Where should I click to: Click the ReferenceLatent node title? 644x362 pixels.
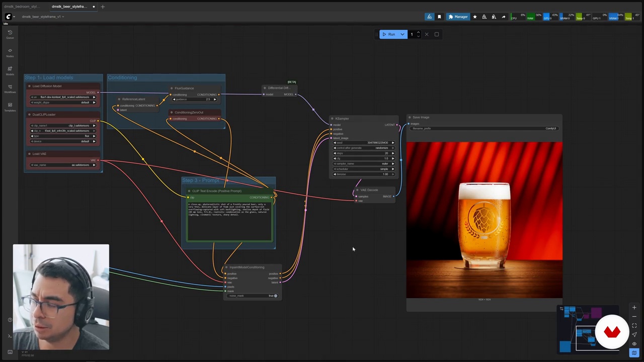(x=134, y=99)
